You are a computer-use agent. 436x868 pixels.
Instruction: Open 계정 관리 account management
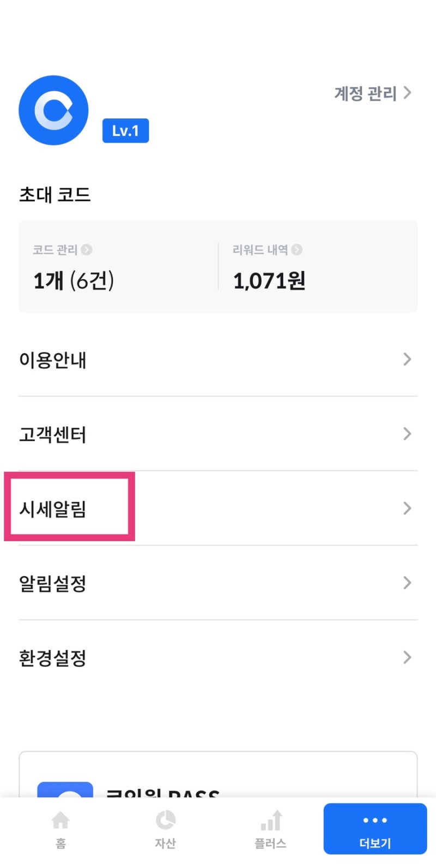[x=371, y=93]
